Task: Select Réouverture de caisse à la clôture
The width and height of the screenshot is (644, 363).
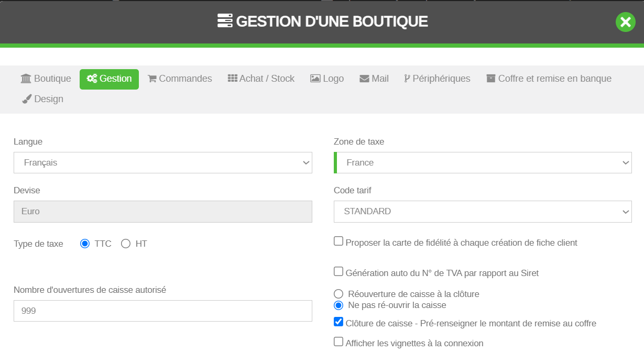Action: (x=339, y=294)
